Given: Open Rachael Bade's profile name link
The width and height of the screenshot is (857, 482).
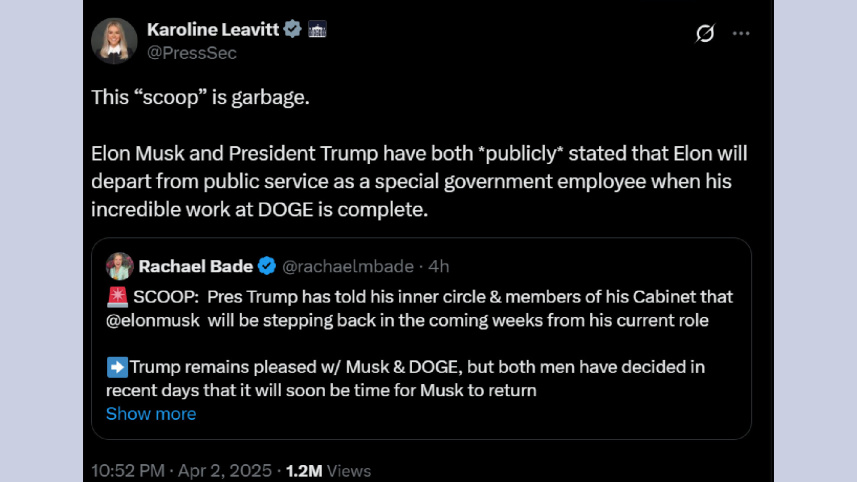Looking at the screenshot, I should click(x=195, y=266).
